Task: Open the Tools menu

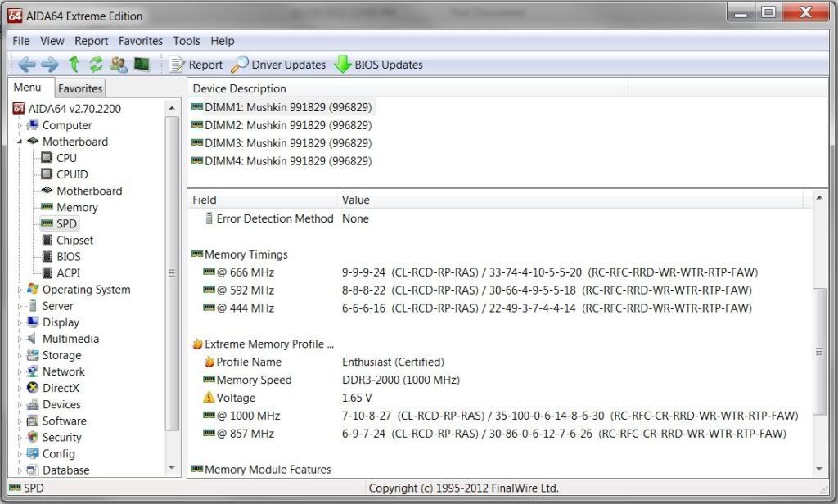Action: [x=187, y=41]
